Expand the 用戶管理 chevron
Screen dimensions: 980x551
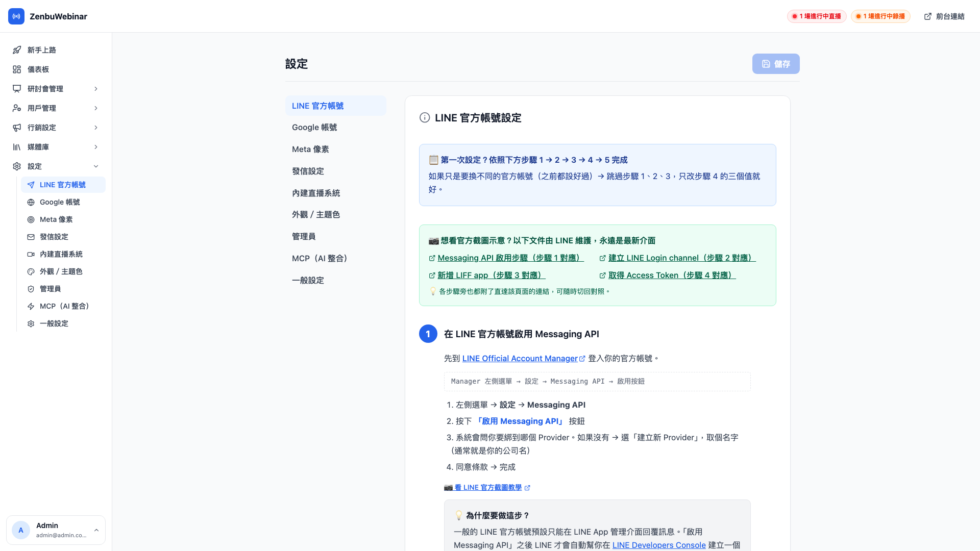click(96, 108)
